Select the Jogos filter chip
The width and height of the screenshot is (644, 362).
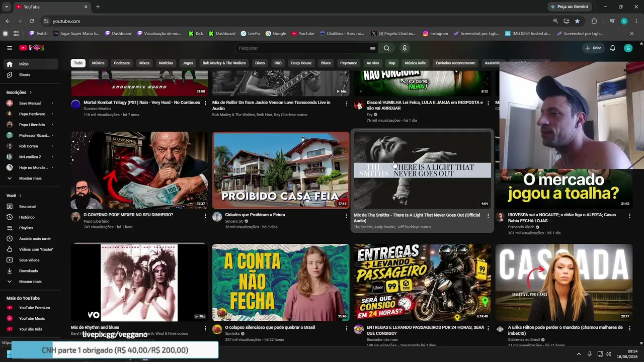click(x=188, y=63)
